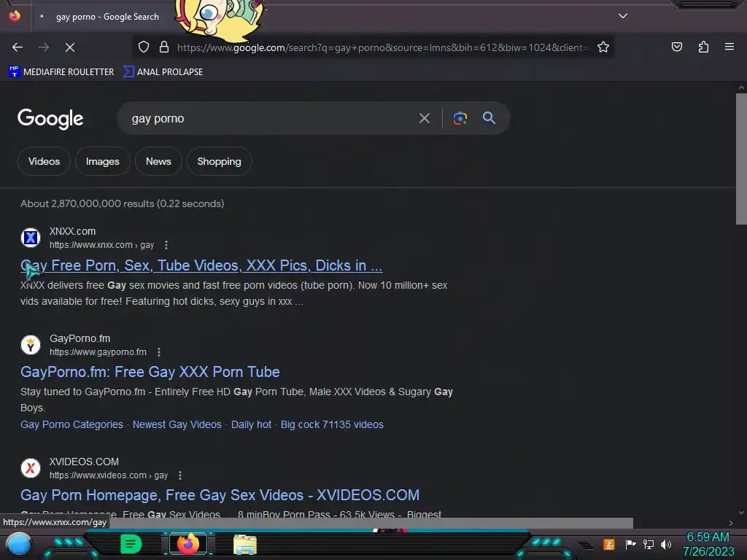The image size is (747, 560).
Task: Open the three-dot menu of second result
Action: pyautogui.click(x=159, y=352)
